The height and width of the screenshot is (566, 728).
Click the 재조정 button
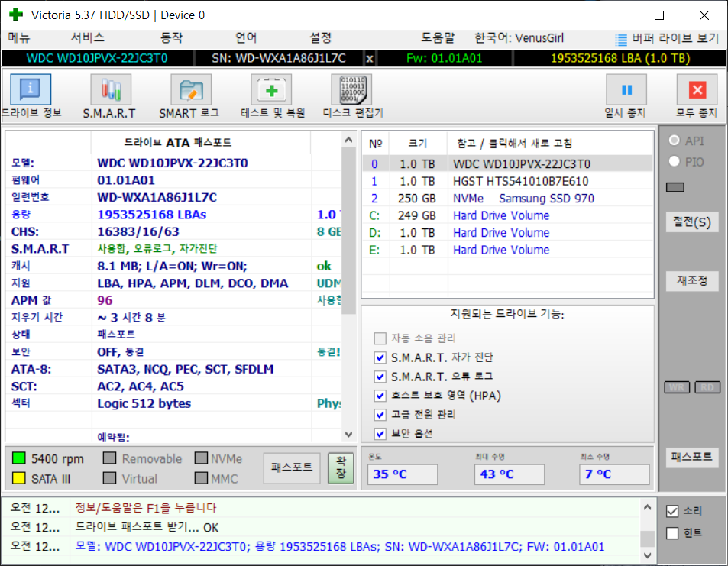click(692, 280)
